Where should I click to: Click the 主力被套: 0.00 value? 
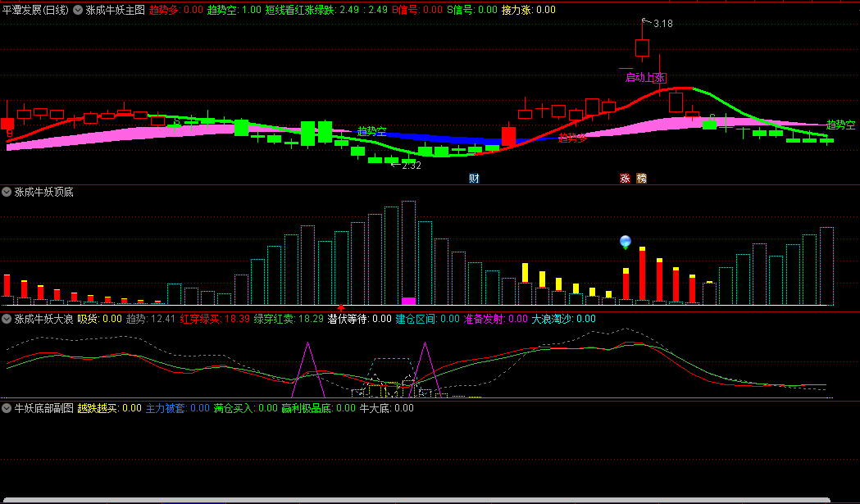point(177,408)
